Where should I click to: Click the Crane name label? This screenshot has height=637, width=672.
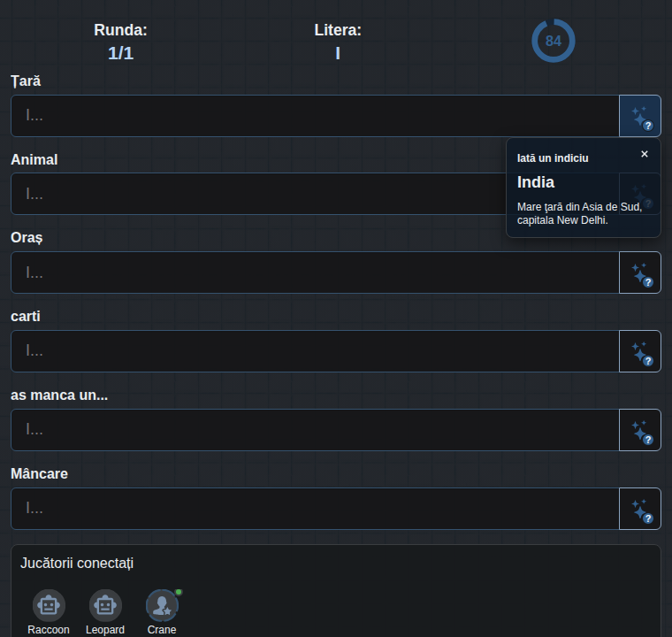pos(162,630)
